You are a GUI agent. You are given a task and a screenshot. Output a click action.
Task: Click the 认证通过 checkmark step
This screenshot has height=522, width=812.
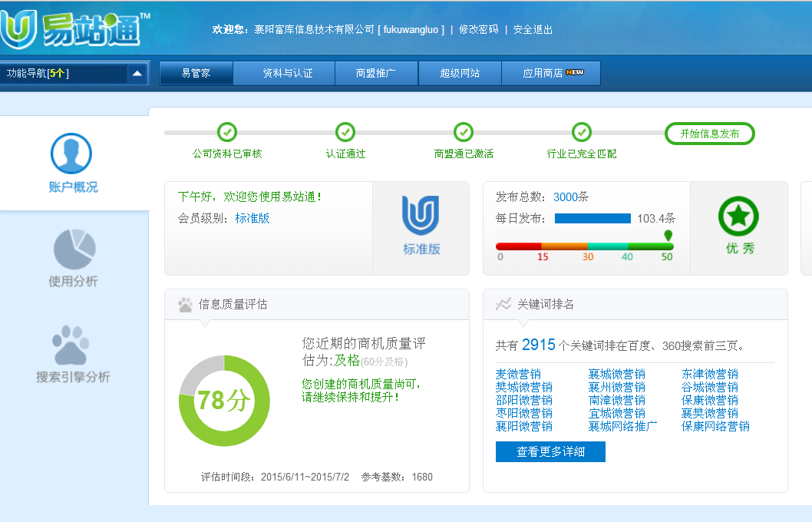click(345, 132)
